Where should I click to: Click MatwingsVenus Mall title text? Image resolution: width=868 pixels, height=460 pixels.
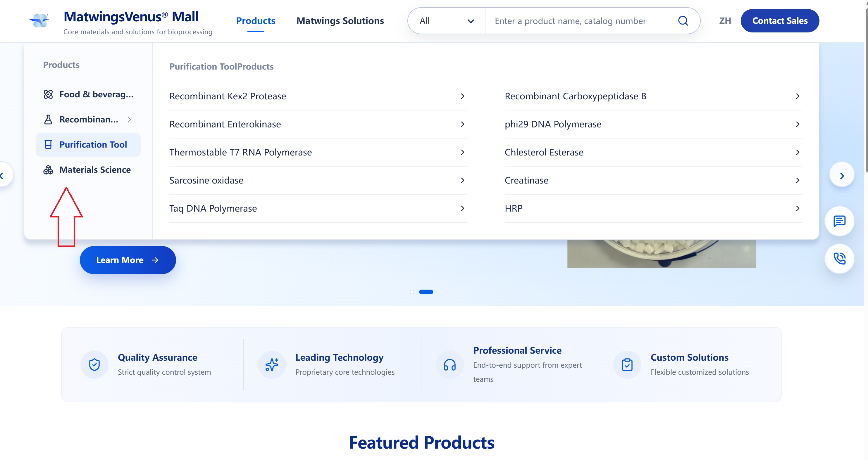131,17
